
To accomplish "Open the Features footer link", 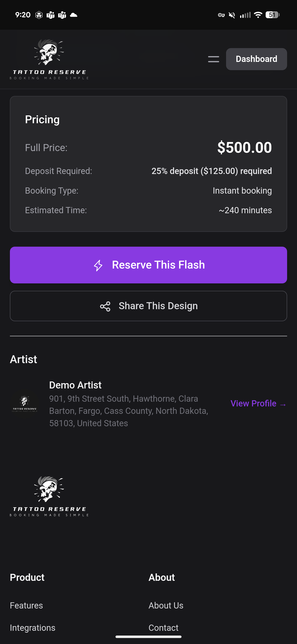I will pos(26,605).
